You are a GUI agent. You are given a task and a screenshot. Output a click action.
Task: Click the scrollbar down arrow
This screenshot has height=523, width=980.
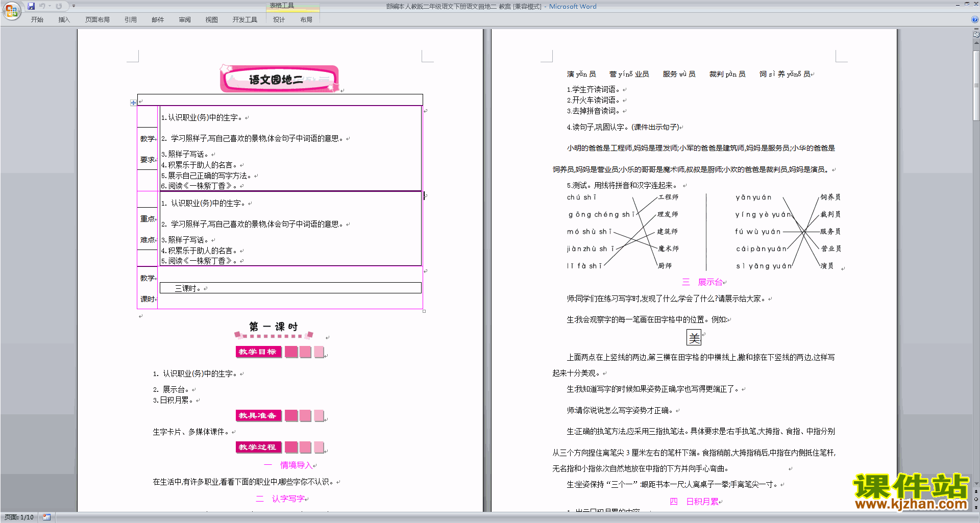[x=976, y=483]
